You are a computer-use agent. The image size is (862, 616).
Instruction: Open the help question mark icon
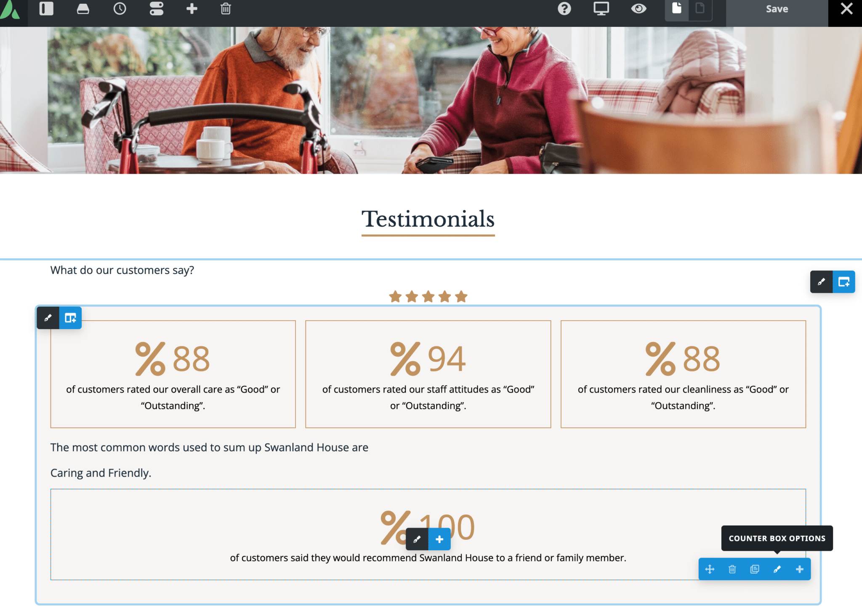click(x=564, y=9)
